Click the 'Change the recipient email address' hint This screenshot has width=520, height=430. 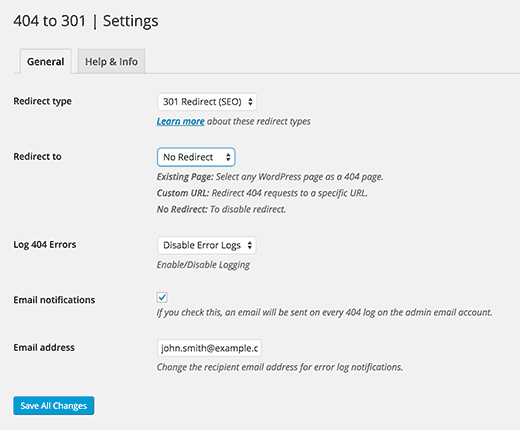tap(280, 367)
